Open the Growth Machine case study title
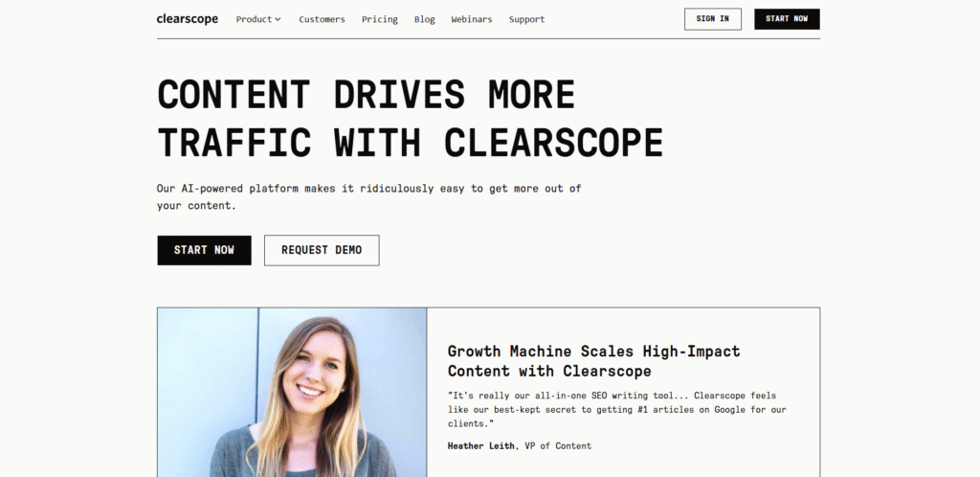980x477 pixels. click(x=593, y=361)
